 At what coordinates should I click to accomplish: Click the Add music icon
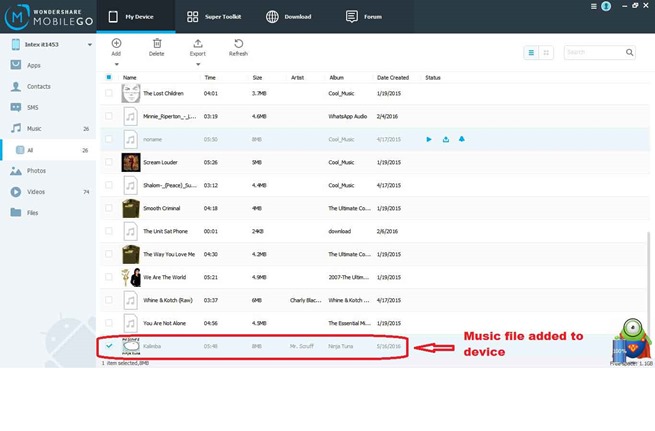(116, 43)
